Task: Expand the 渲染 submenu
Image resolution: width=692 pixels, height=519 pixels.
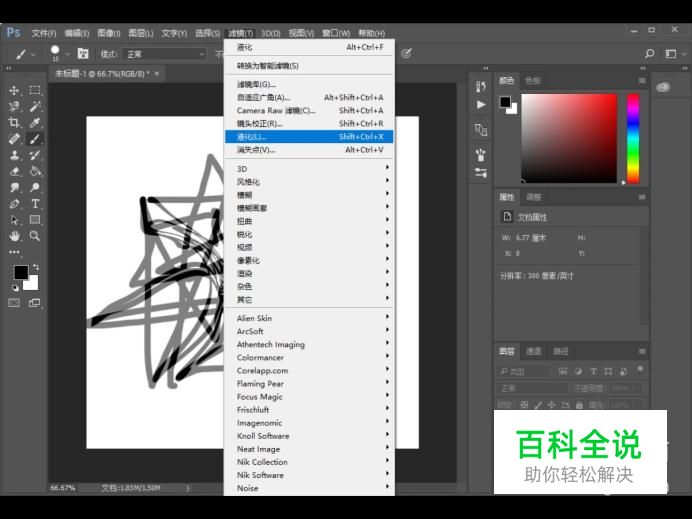Action: (x=309, y=274)
